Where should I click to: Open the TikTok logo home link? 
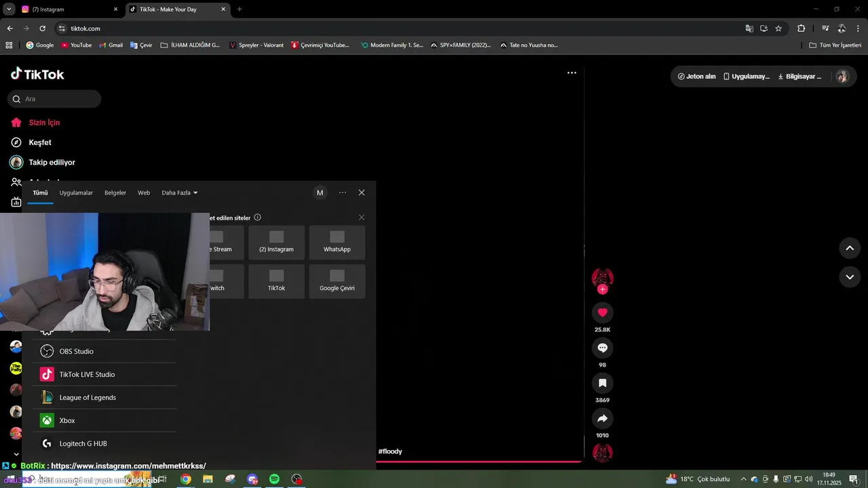[x=37, y=74]
